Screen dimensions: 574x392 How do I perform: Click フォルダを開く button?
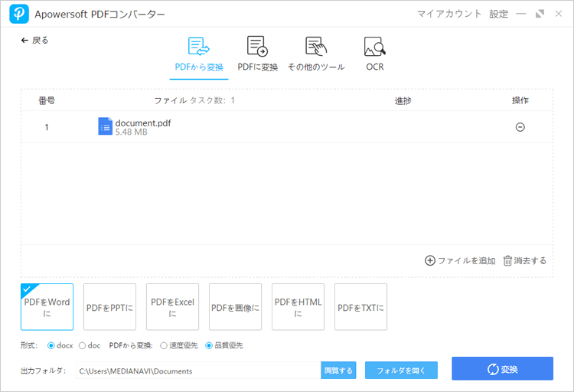(401, 371)
